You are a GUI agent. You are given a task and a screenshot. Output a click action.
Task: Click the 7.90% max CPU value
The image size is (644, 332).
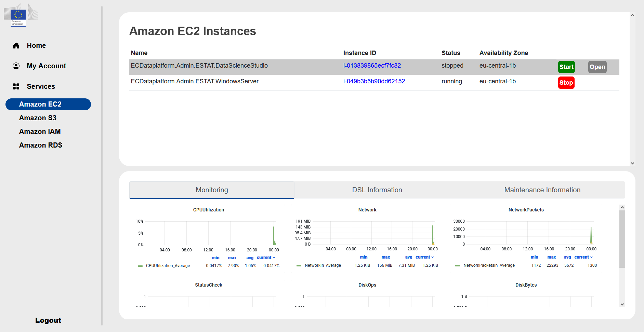[x=233, y=266]
